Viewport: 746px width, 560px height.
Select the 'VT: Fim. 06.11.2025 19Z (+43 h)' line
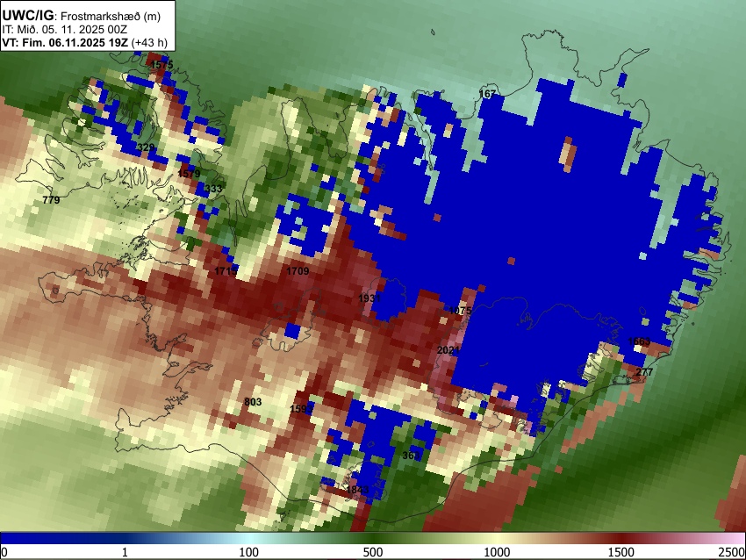(84, 42)
